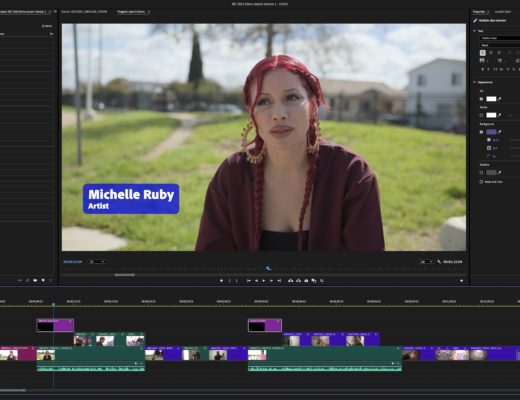Jump to the Out point
Viewport: 520px width, 400px height.
pyautogui.click(x=279, y=281)
